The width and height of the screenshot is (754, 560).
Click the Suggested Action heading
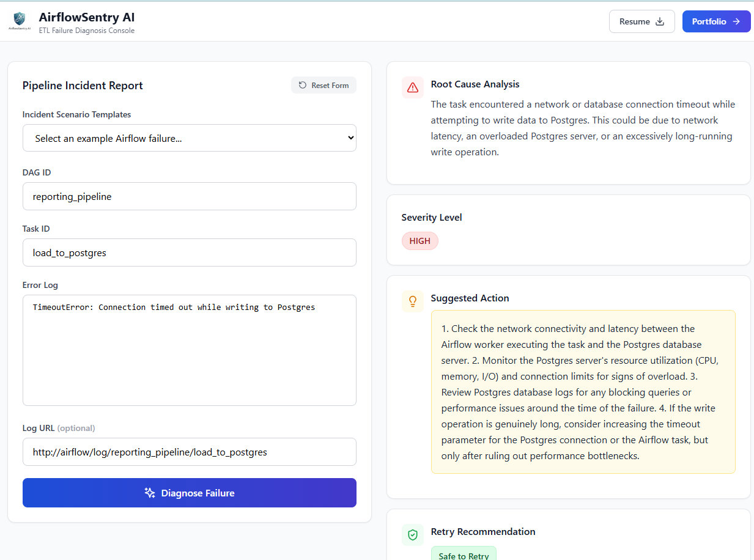pyautogui.click(x=470, y=298)
